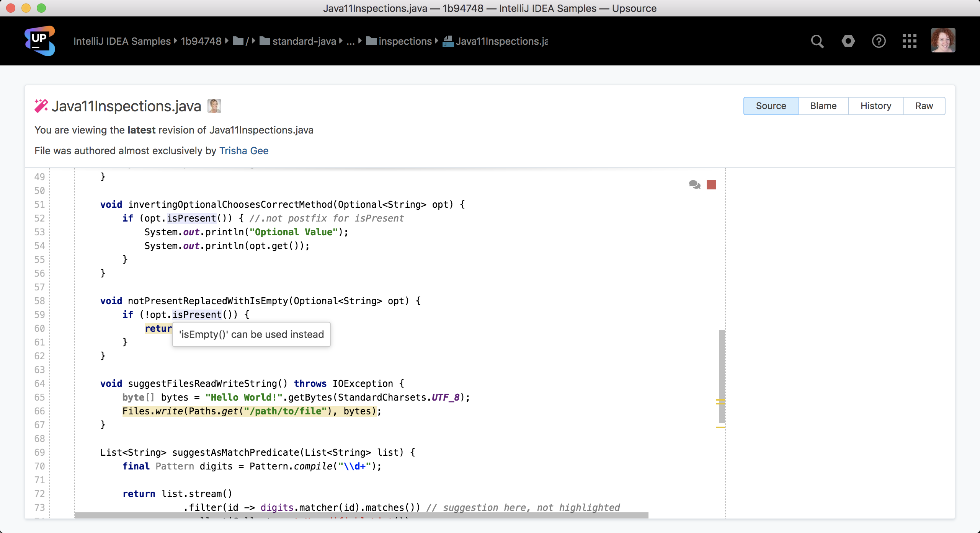This screenshot has width=980, height=533.
Task: Click the magic wand file icon
Action: [41, 106]
